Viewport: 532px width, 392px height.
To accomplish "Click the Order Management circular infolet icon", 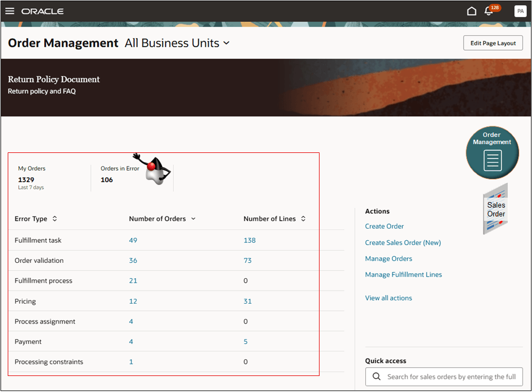I will [492, 153].
